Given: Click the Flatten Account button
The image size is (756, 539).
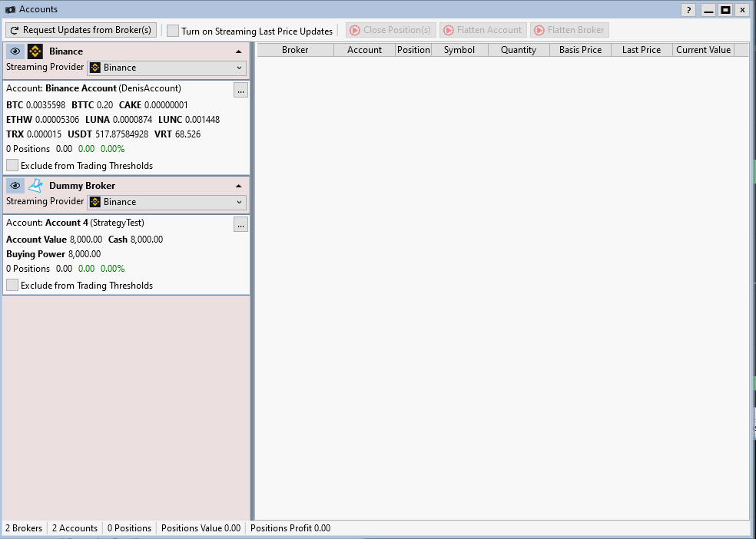Looking at the screenshot, I should (x=482, y=30).
